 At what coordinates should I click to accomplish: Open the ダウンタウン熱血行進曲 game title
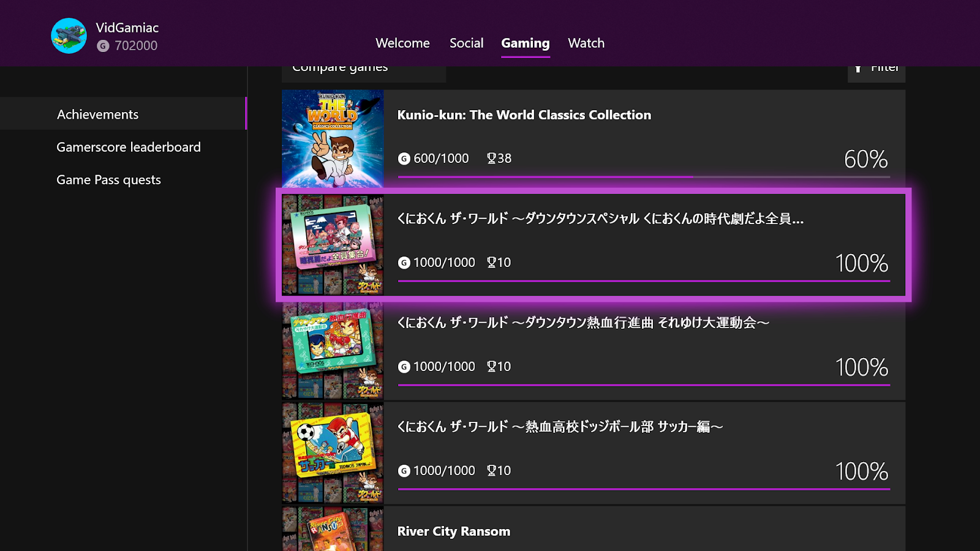(x=583, y=323)
